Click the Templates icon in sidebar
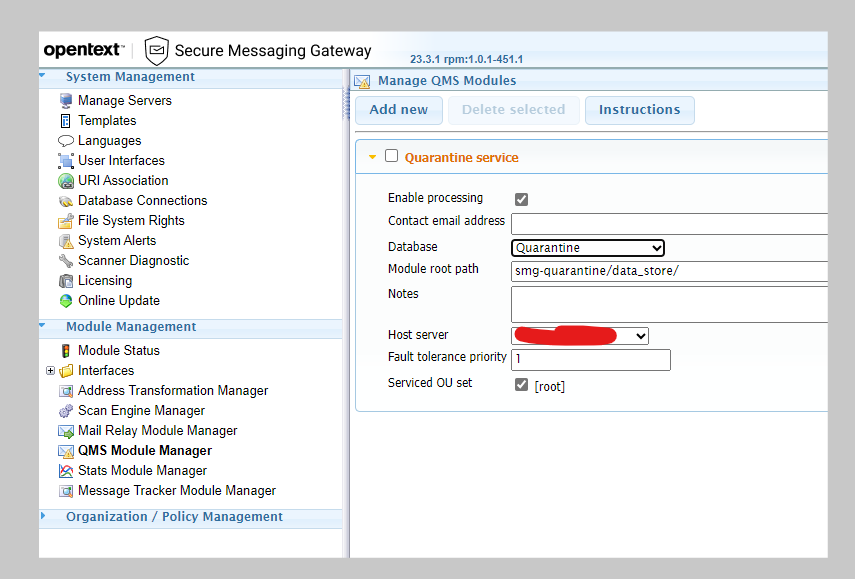Image resolution: width=855 pixels, height=579 pixels. [x=66, y=121]
